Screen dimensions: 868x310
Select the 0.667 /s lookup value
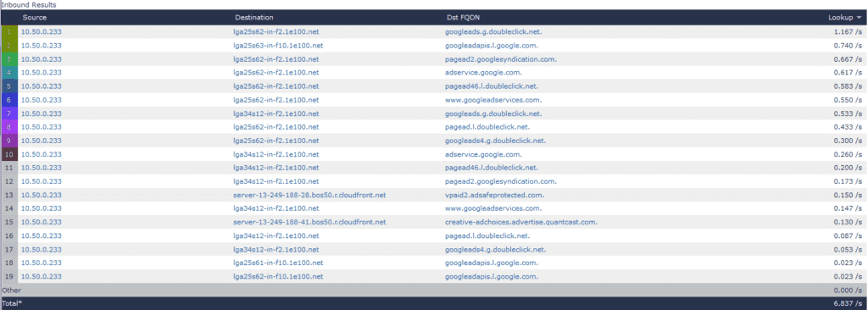coord(848,59)
